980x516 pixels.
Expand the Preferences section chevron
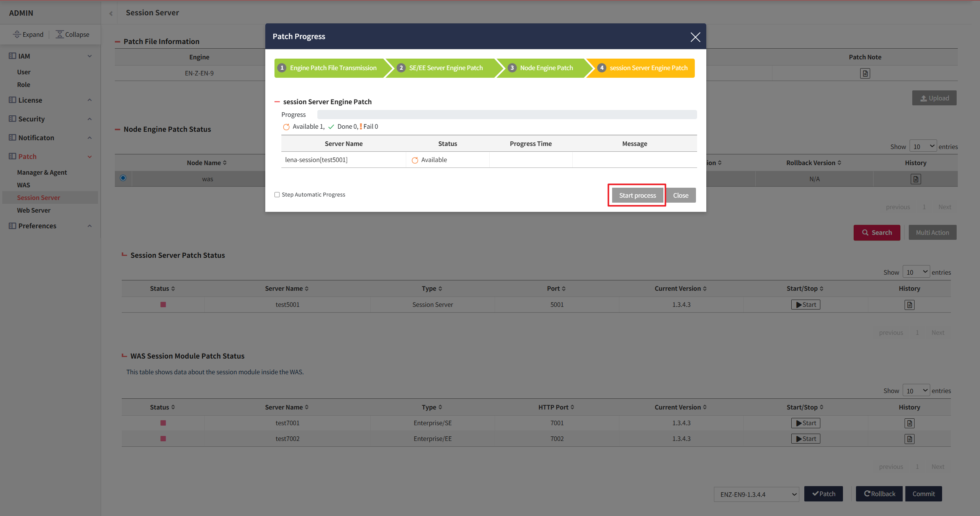pyautogui.click(x=90, y=226)
